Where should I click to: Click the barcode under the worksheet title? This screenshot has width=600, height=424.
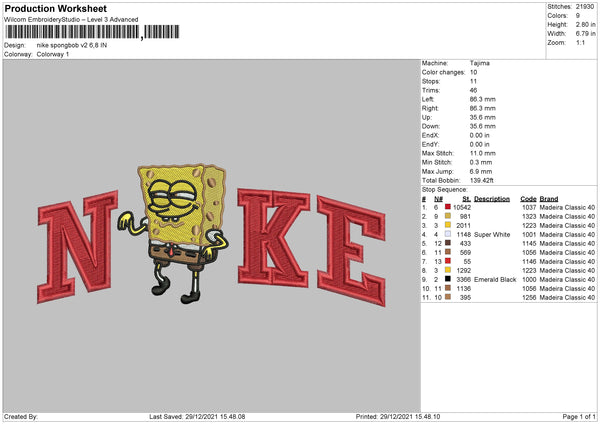click(x=92, y=32)
